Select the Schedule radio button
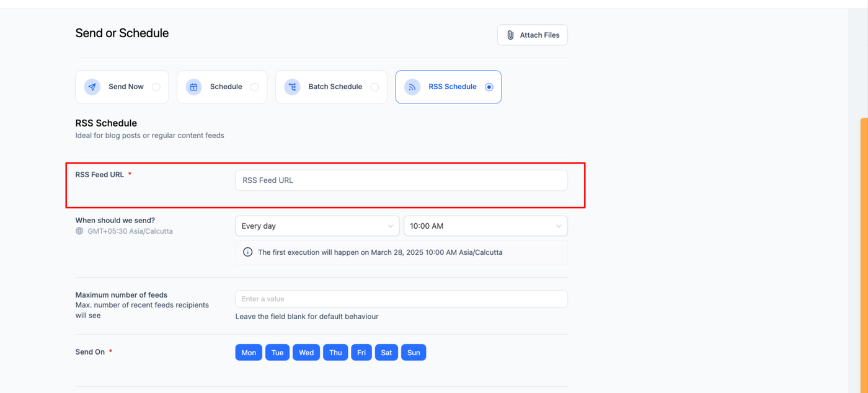 coord(254,87)
